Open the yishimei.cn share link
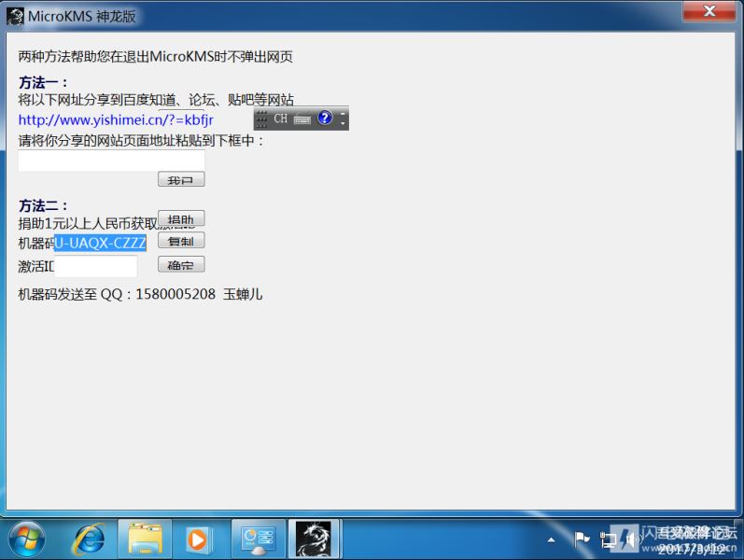Viewport: 744px width, 560px height. click(116, 119)
